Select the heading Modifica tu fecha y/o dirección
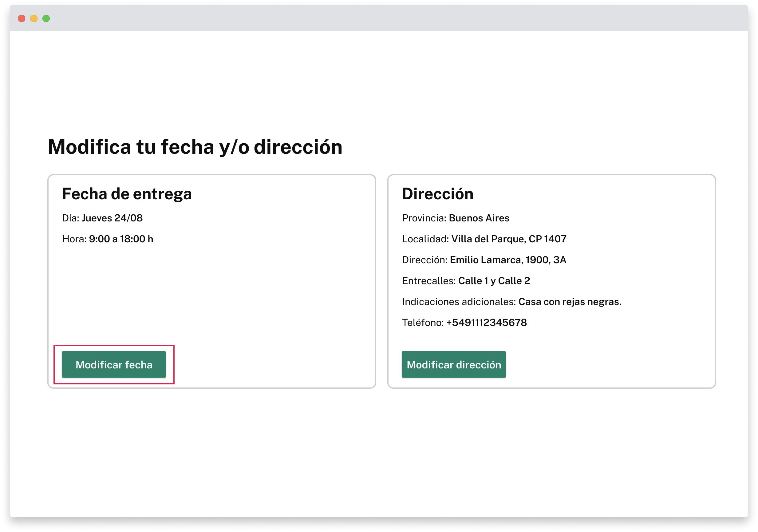Viewport: 758px width, 532px height. (195, 147)
